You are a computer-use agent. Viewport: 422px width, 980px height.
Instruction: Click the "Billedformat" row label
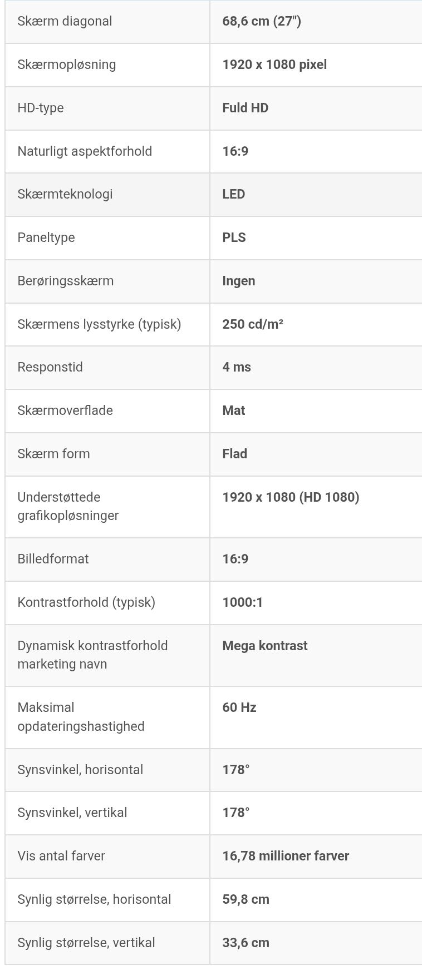53,559
